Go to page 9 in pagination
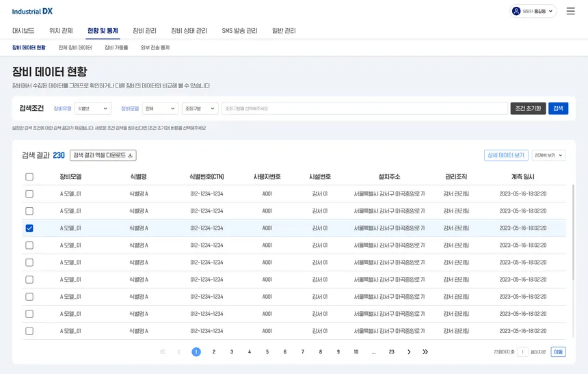This screenshot has height=374, width=588. point(338,352)
